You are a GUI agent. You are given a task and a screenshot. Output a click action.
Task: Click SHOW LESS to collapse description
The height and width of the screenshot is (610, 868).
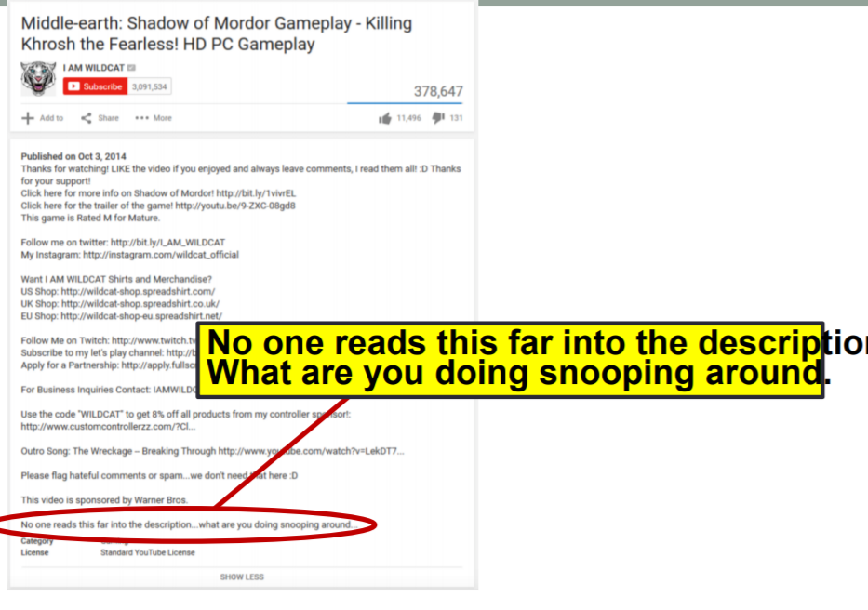click(x=242, y=577)
